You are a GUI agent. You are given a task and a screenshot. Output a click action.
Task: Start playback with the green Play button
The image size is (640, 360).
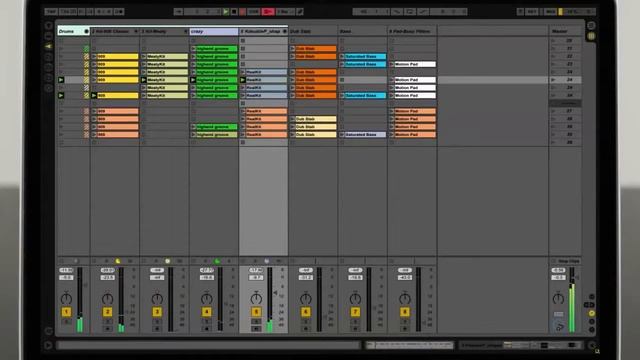click(226, 12)
